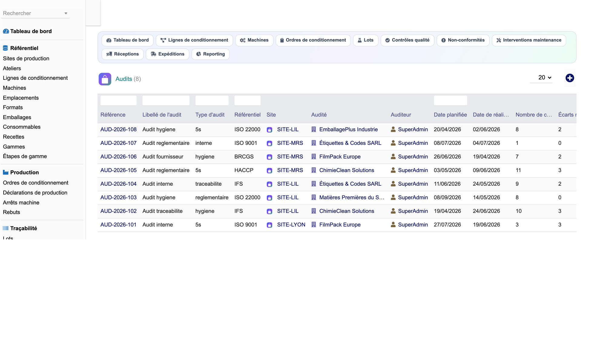Open Étapes de gamme in sidebar
Viewport: 589px width, 364px height.
25,156
